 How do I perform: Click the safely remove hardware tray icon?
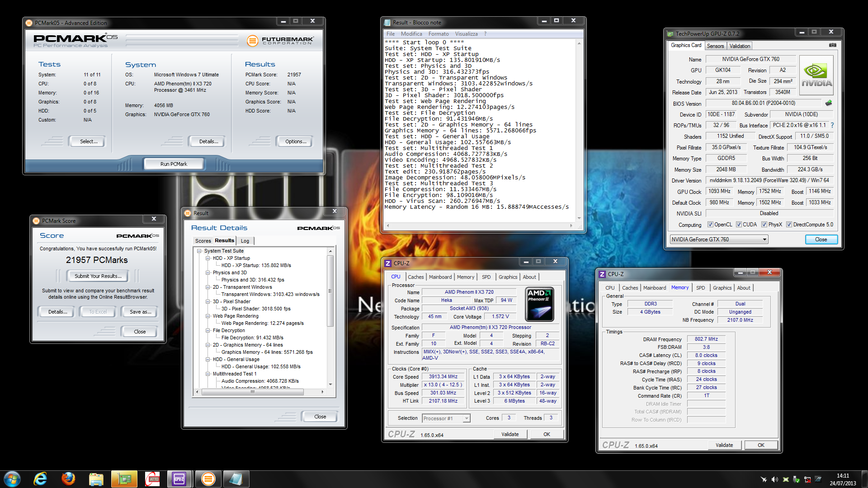[797, 479]
